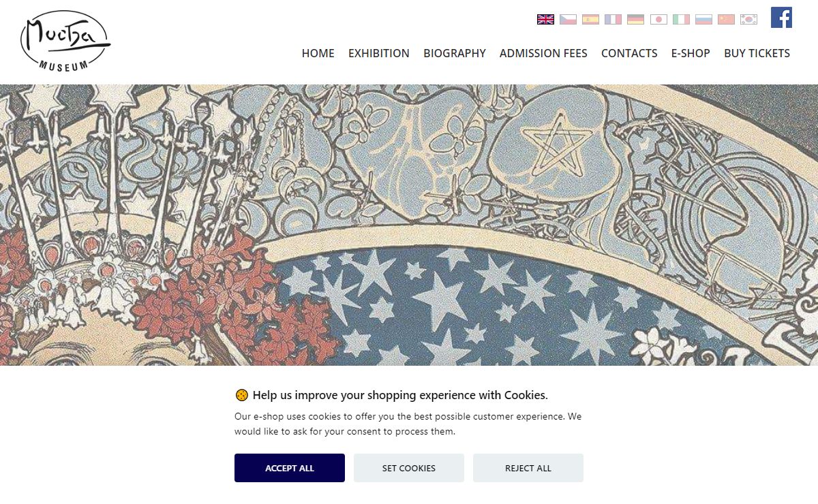Switch to French via the flag
818x504 pixels.
coord(613,19)
